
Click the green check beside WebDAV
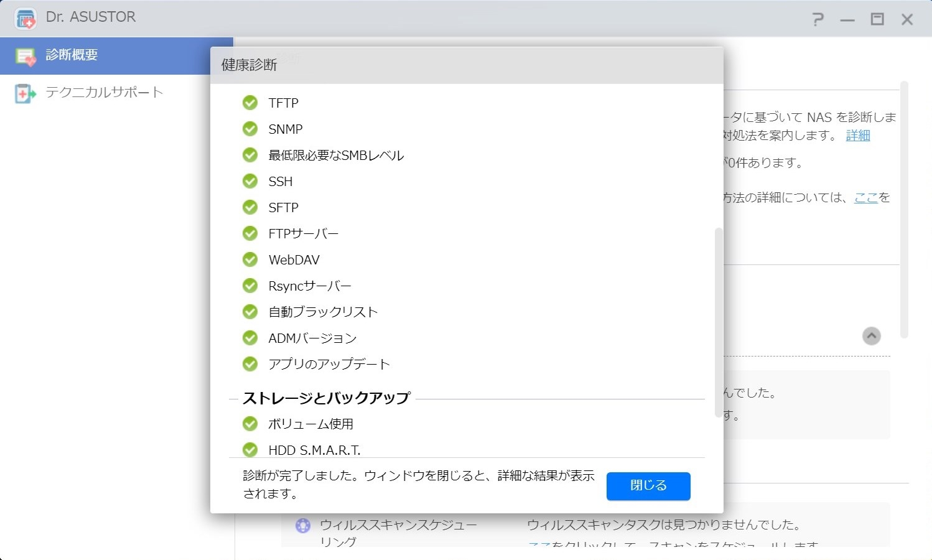[x=250, y=259]
